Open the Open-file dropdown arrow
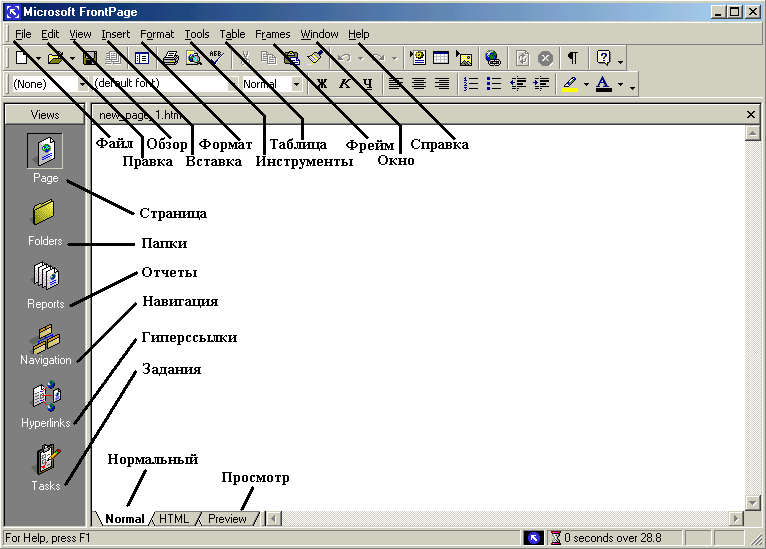766x549 pixels. click(x=72, y=59)
